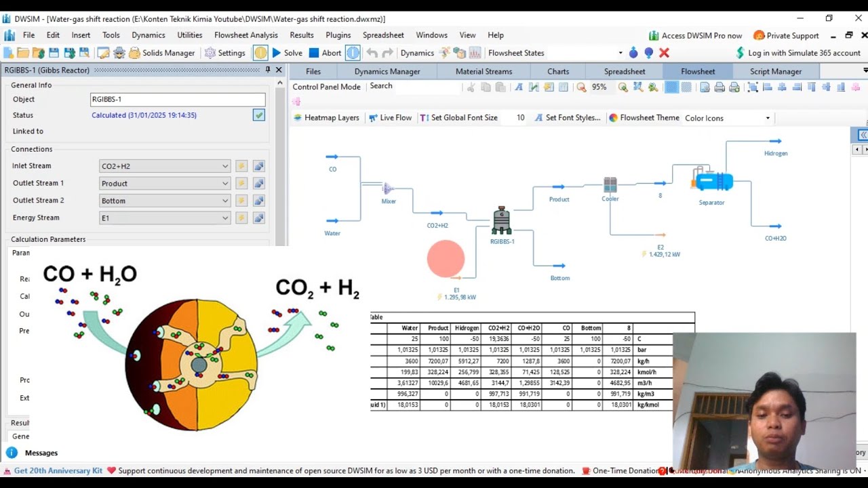Click Log in with Simulate 365 account
The width and height of the screenshot is (868, 488).
point(798,53)
